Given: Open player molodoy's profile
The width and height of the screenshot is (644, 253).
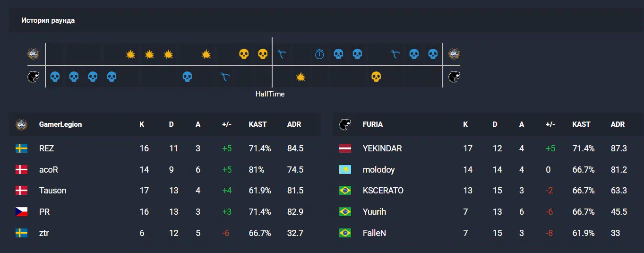Looking at the screenshot, I should [x=379, y=170].
